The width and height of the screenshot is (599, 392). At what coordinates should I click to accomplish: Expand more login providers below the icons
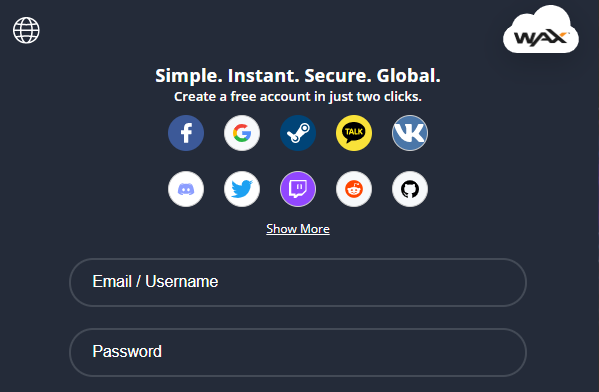[298, 229]
